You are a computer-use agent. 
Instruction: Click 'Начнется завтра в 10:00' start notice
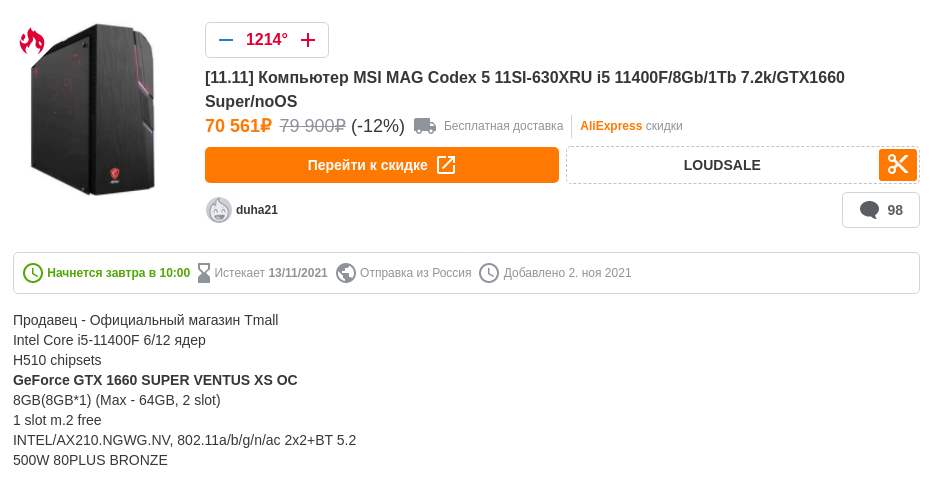[x=118, y=273]
